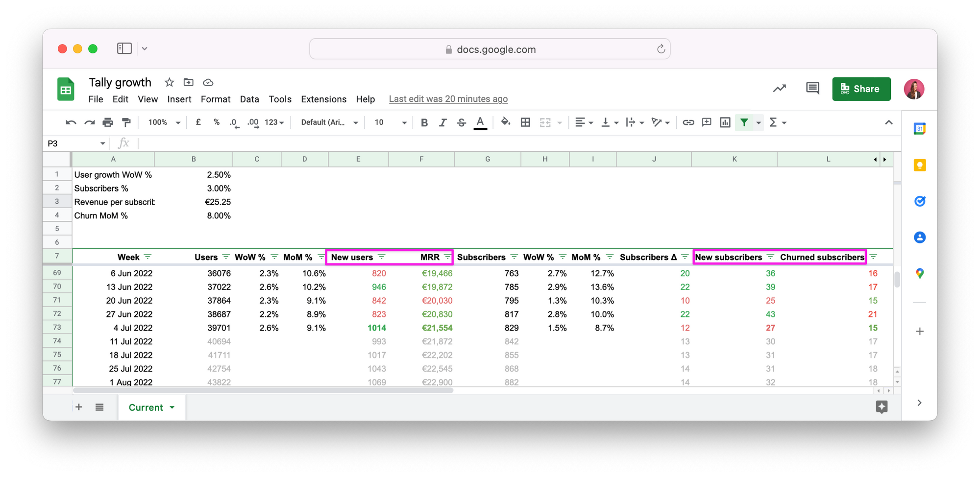Open the font family dropdown
Viewport: 980px width, 477px height.
329,122
